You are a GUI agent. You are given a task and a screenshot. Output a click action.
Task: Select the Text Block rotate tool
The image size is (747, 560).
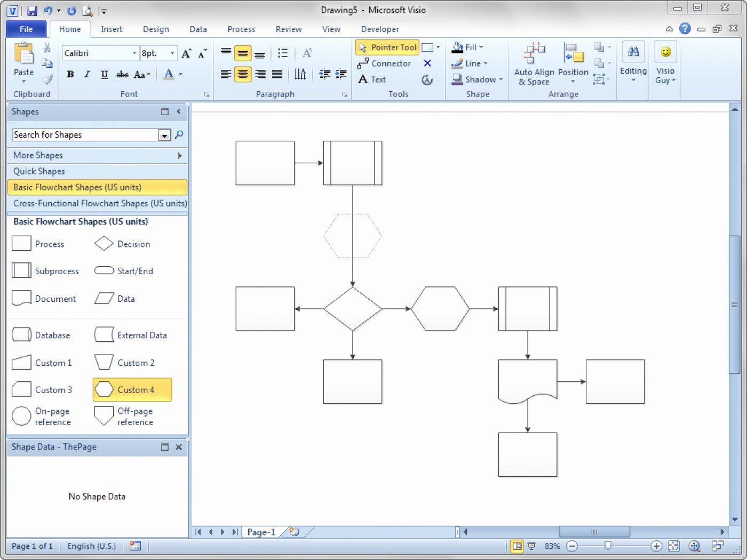coord(427,79)
